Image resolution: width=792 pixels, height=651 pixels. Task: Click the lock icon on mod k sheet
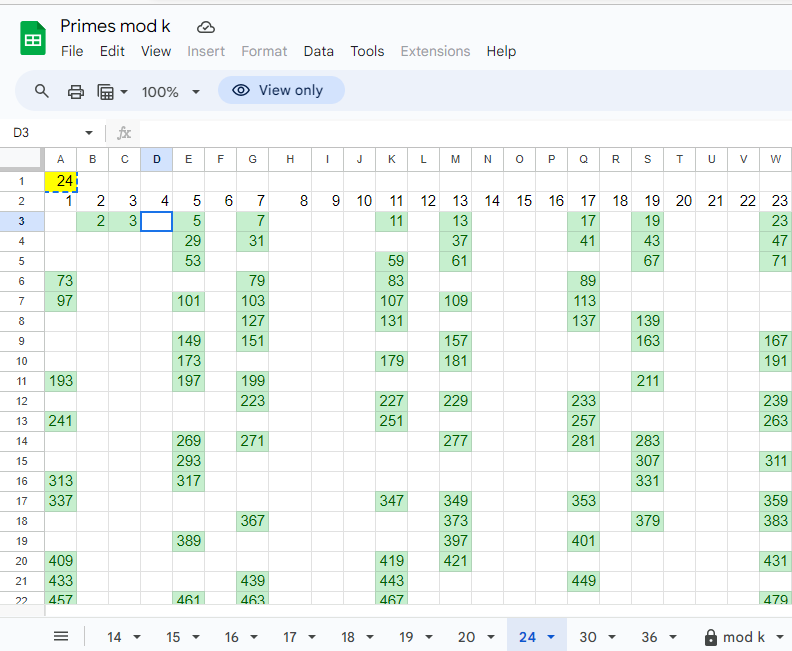[711, 637]
